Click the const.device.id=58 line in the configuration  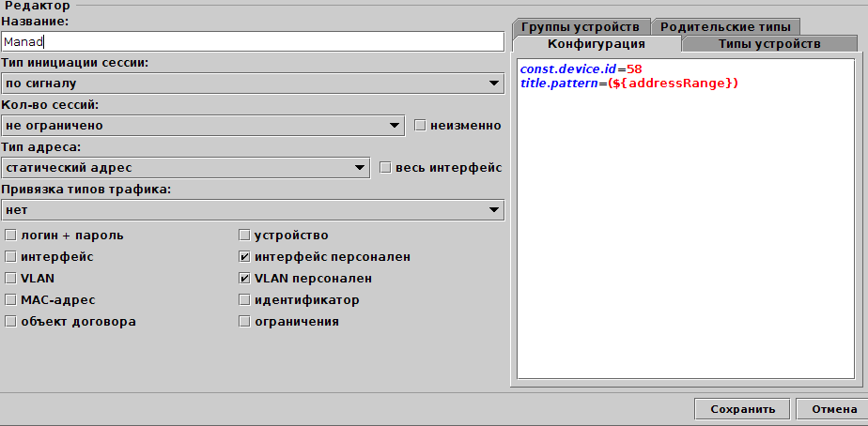(581, 69)
